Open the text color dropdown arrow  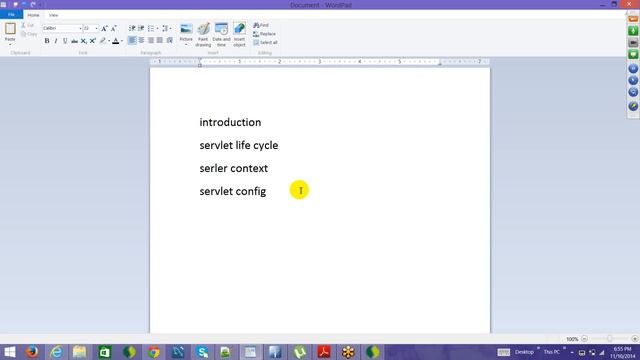click(122, 41)
